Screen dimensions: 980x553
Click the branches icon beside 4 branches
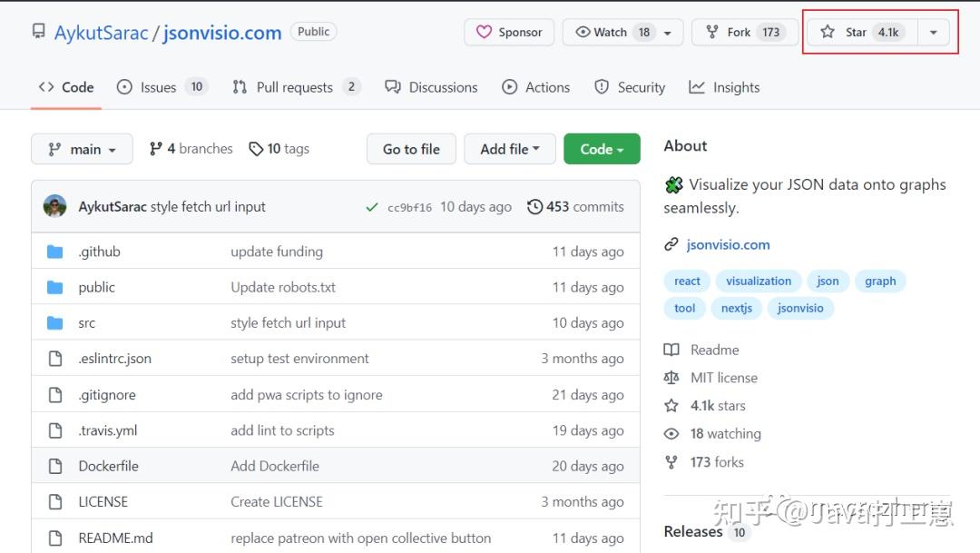156,149
